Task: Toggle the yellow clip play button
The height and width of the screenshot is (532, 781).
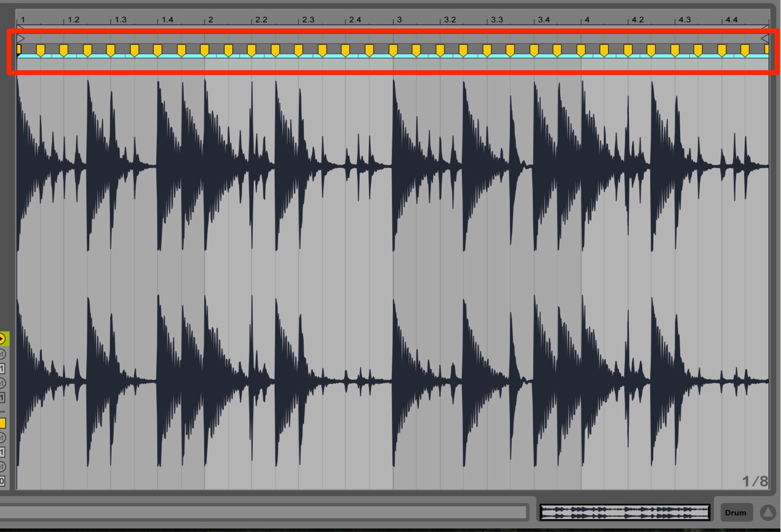Action: click(x=2, y=338)
